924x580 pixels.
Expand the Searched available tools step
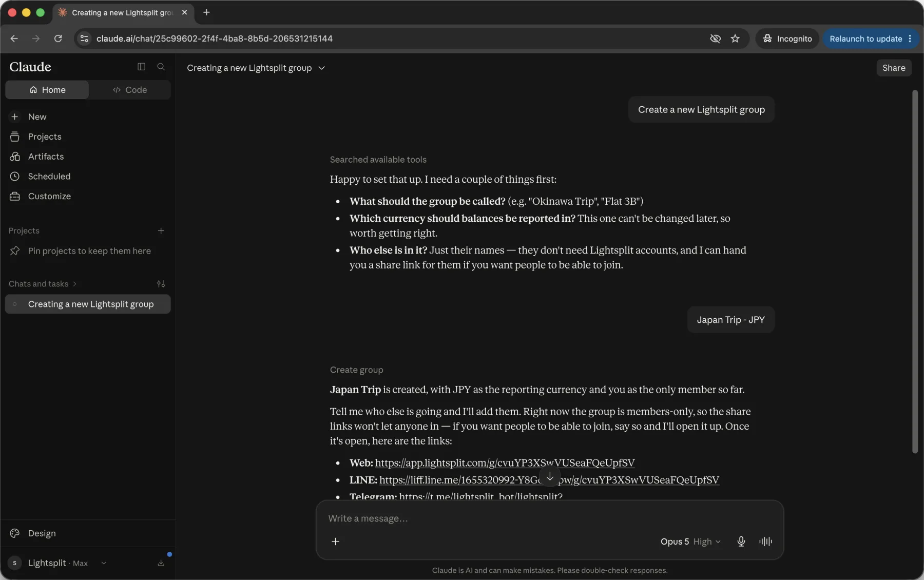(378, 160)
